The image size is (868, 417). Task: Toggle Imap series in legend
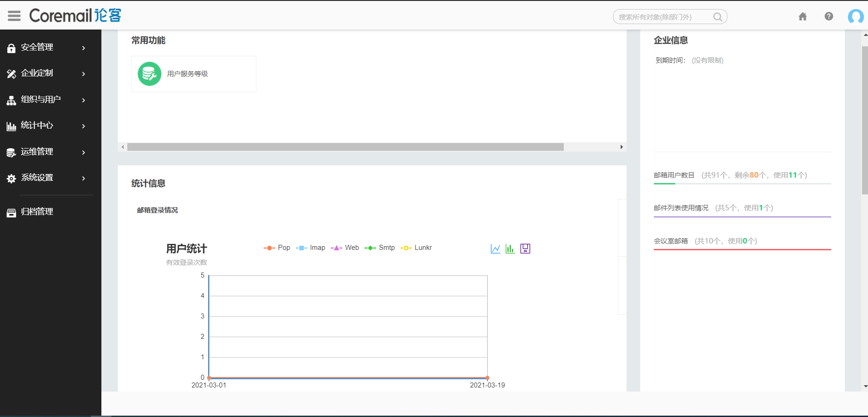pyautogui.click(x=311, y=248)
